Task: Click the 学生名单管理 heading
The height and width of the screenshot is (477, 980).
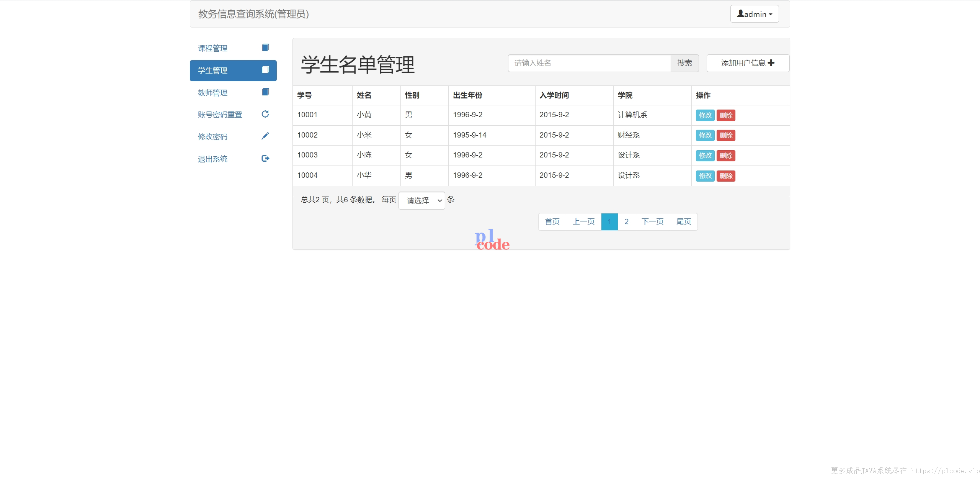Action: 358,65
